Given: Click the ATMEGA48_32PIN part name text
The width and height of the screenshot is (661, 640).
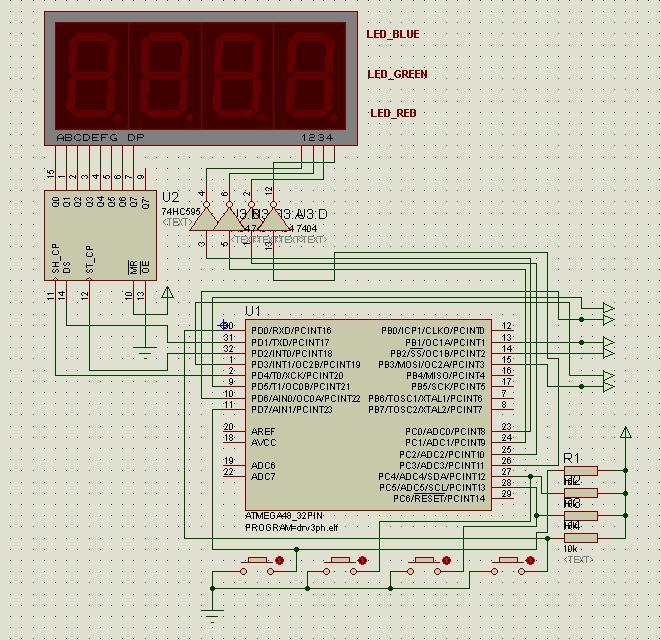Looking at the screenshot, I should click(284, 516).
